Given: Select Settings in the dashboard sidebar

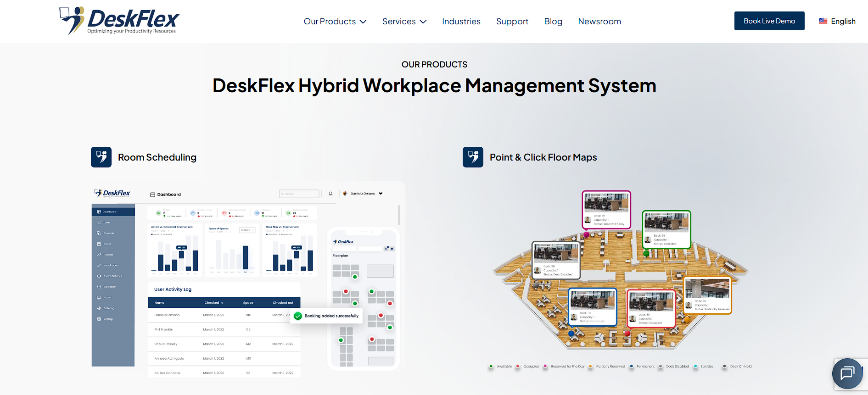Looking at the screenshot, I should 106,319.
